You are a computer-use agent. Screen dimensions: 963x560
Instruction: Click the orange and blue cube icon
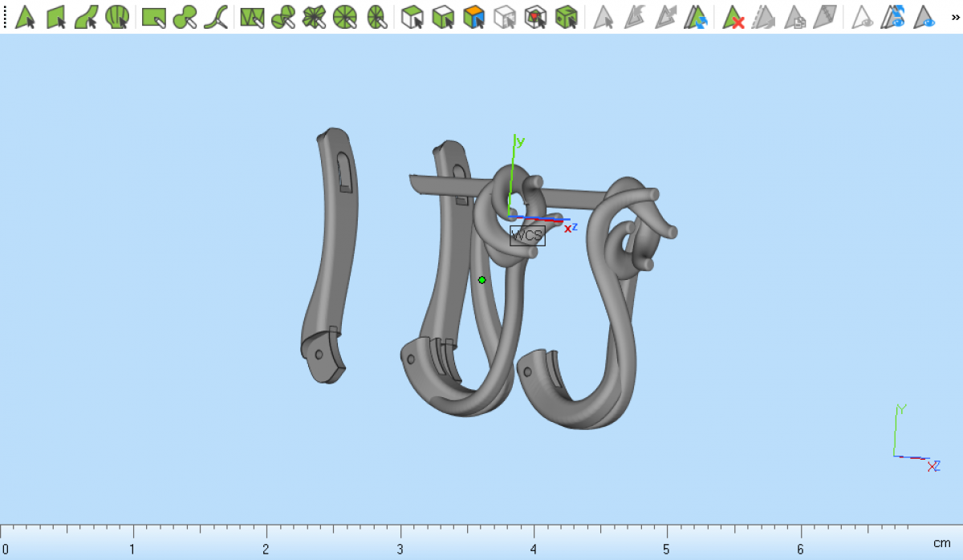474,17
